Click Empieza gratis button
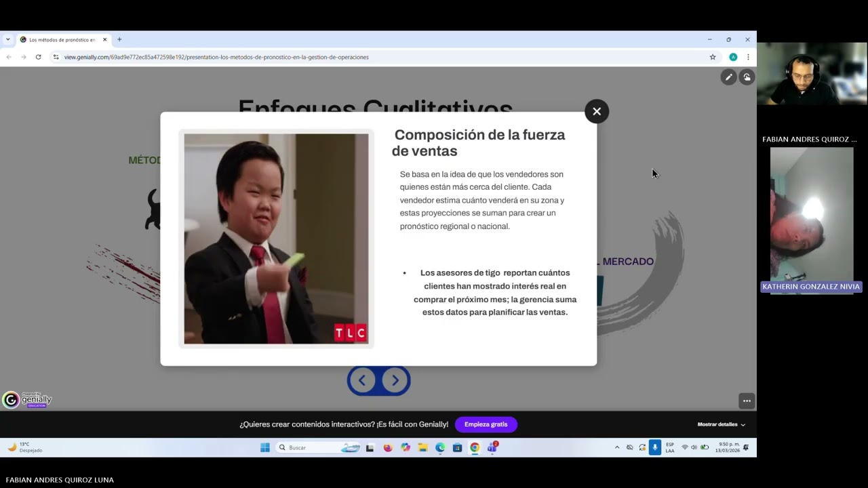The width and height of the screenshot is (868, 488). (x=486, y=424)
